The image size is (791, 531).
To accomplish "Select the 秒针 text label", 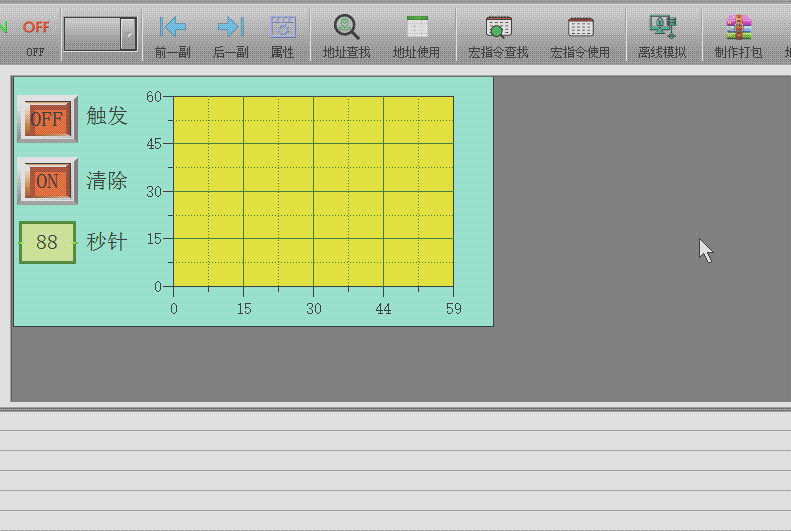I will tap(107, 241).
